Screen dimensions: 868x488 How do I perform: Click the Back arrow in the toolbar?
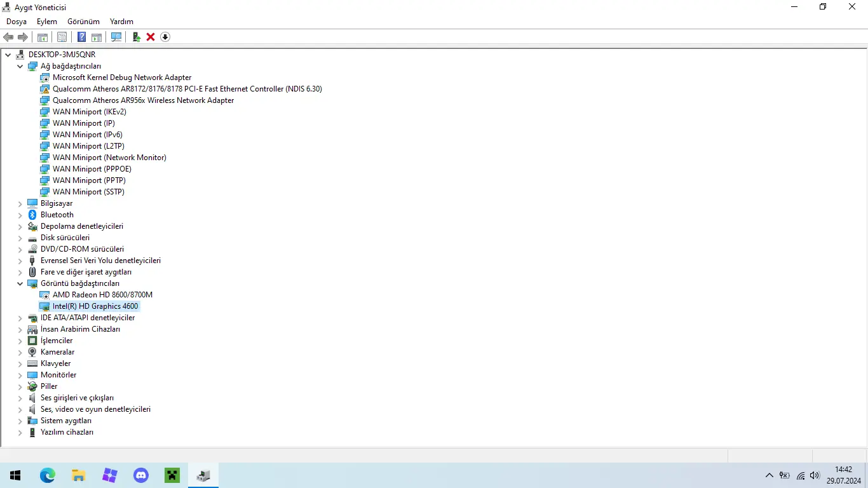[x=8, y=37]
